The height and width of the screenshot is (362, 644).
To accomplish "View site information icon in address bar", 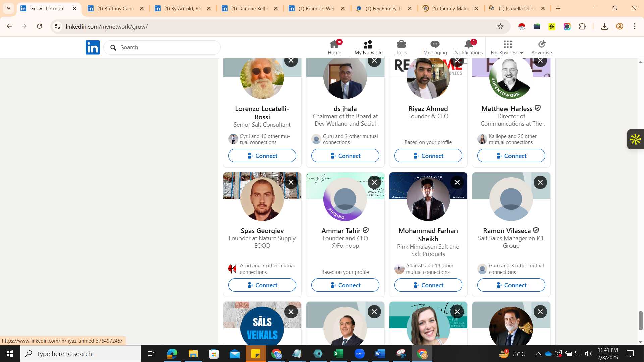I will point(57,26).
